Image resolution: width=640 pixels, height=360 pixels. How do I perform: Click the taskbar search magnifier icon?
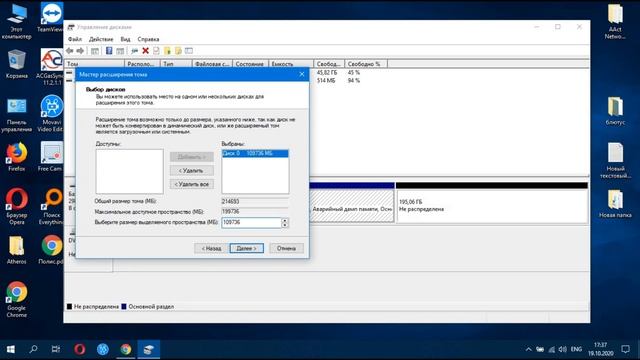tap(33, 349)
